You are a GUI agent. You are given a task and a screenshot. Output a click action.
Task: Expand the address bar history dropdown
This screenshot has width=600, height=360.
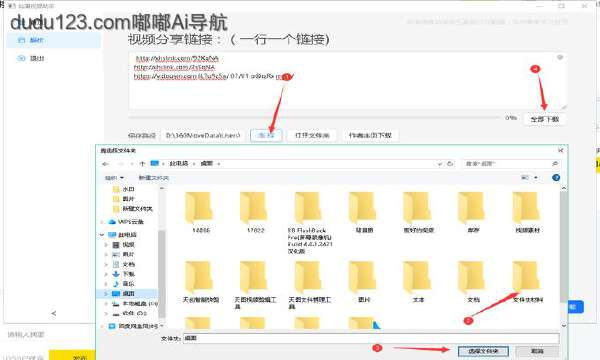coord(440,164)
